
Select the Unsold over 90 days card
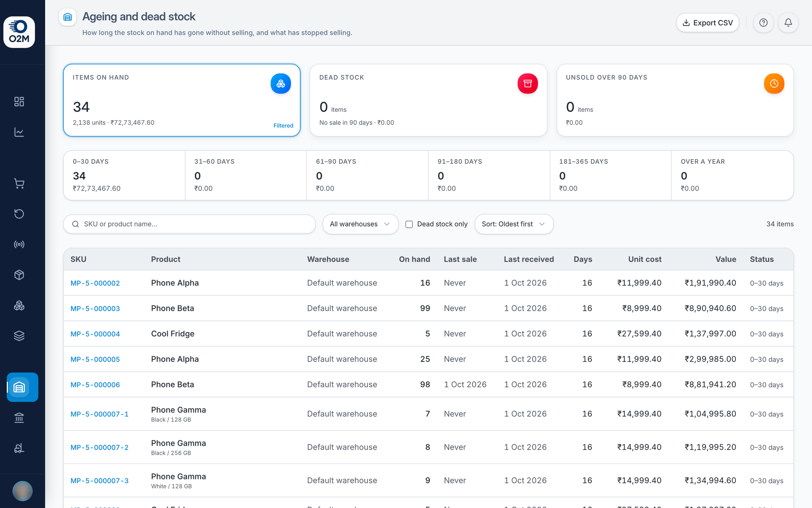(675, 100)
